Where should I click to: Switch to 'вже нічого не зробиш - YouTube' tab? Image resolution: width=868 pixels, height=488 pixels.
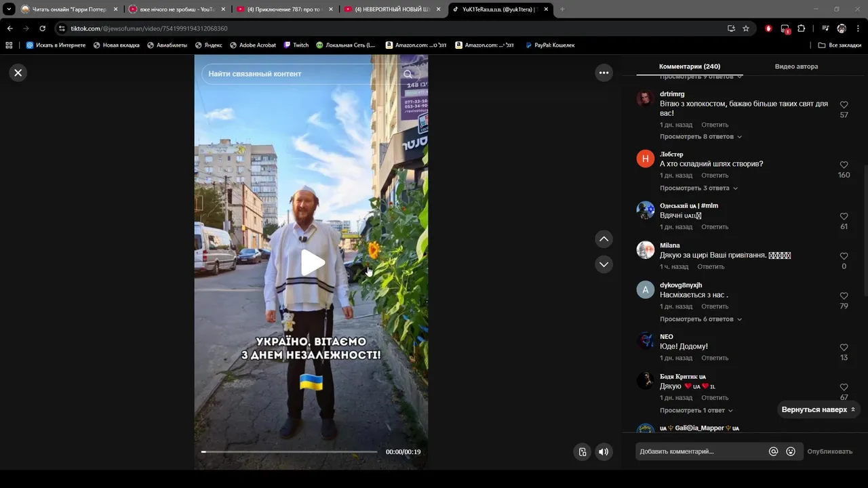click(178, 9)
